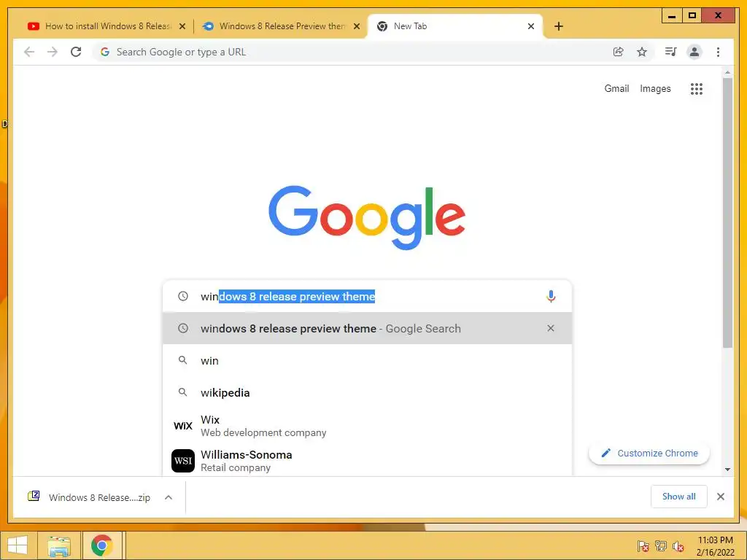Click the page scrollbar down arrow
The width and height of the screenshot is (747, 560).
coord(727,470)
